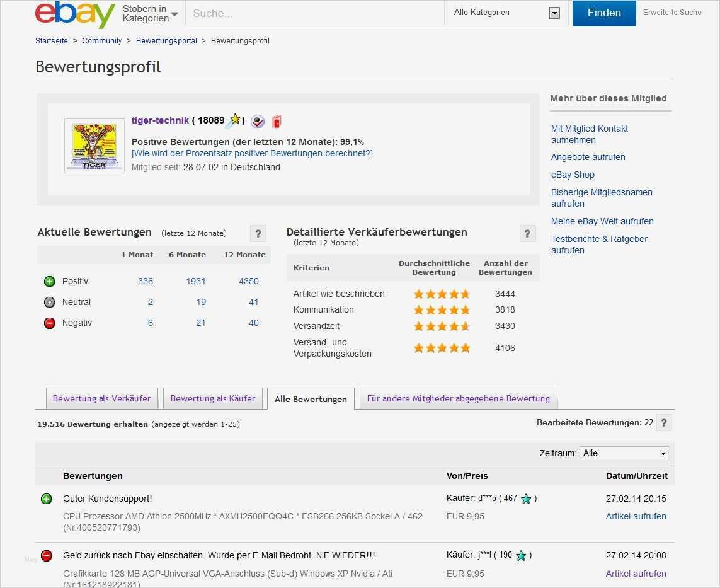Open Wie wird der Prozentsatz berechnet link
The width and height of the screenshot is (720, 588).
[x=252, y=153]
